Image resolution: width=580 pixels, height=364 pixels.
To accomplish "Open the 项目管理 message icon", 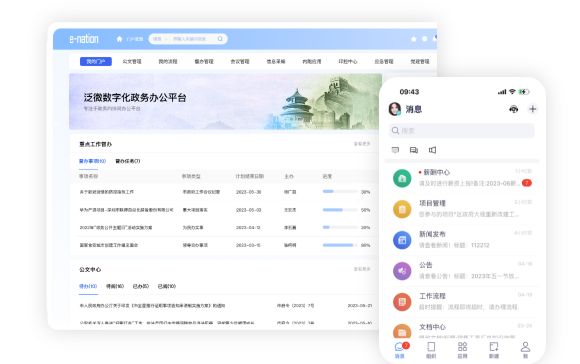I will pos(402,209).
